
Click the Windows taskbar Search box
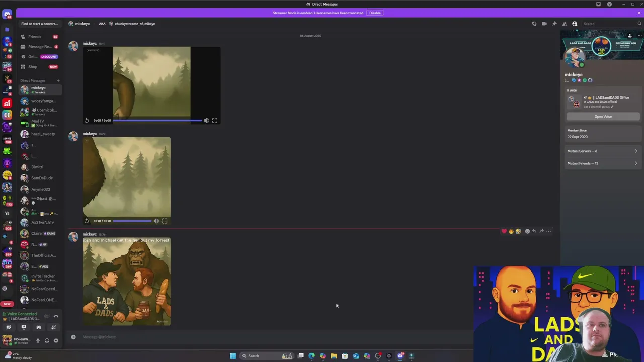[267, 356]
